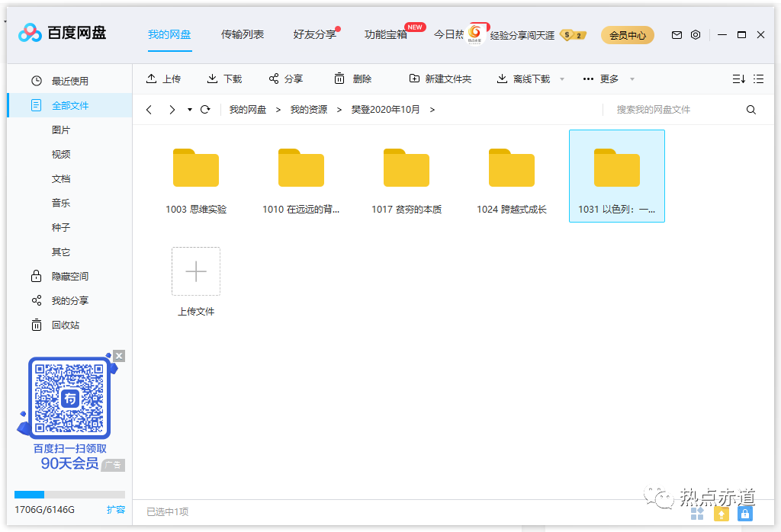Open the 更多 more options menu
The height and width of the screenshot is (532, 781).
click(x=601, y=79)
